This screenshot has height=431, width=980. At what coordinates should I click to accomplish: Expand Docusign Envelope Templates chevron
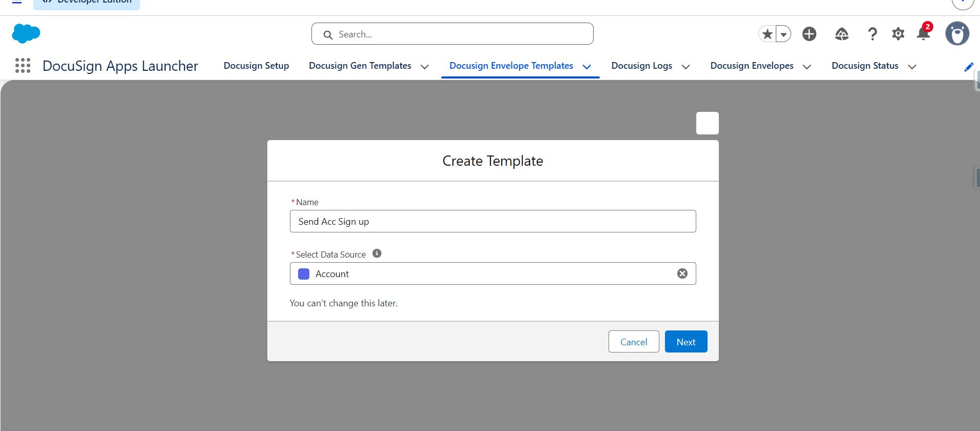[x=587, y=67]
